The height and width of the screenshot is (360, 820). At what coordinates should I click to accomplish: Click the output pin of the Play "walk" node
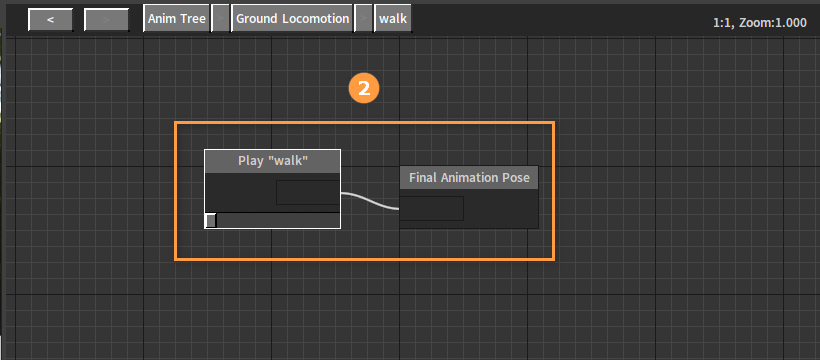[308, 193]
